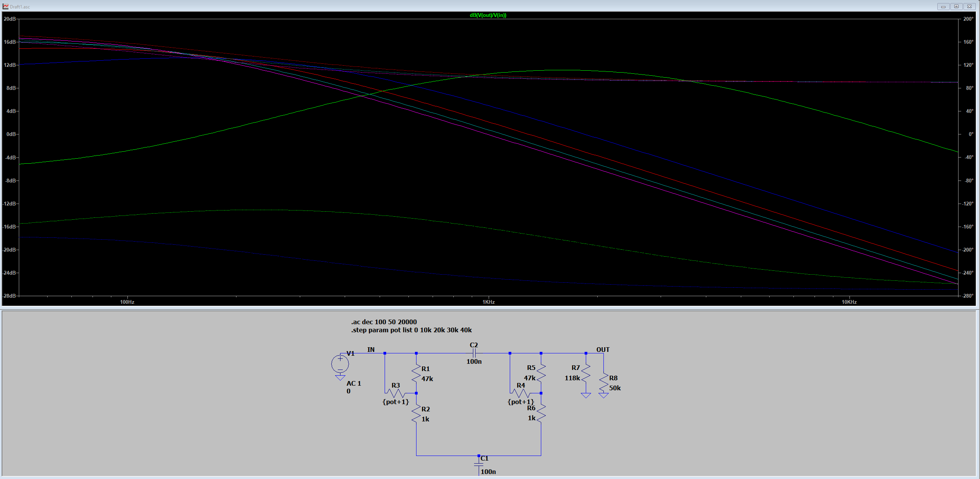Click the 100n value of C1

point(488,472)
